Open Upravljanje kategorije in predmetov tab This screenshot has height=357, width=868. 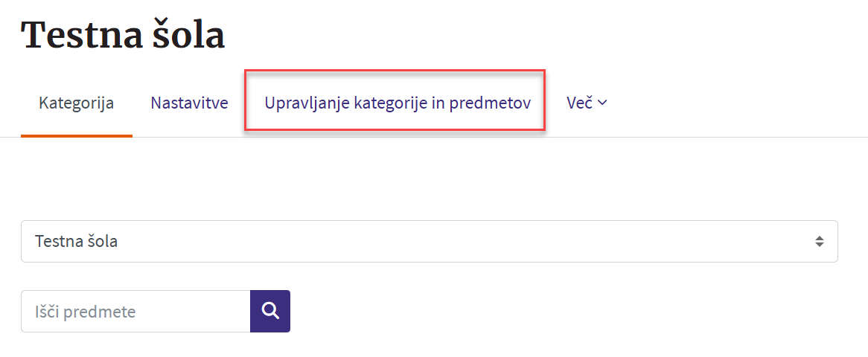click(x=398, y=103)
